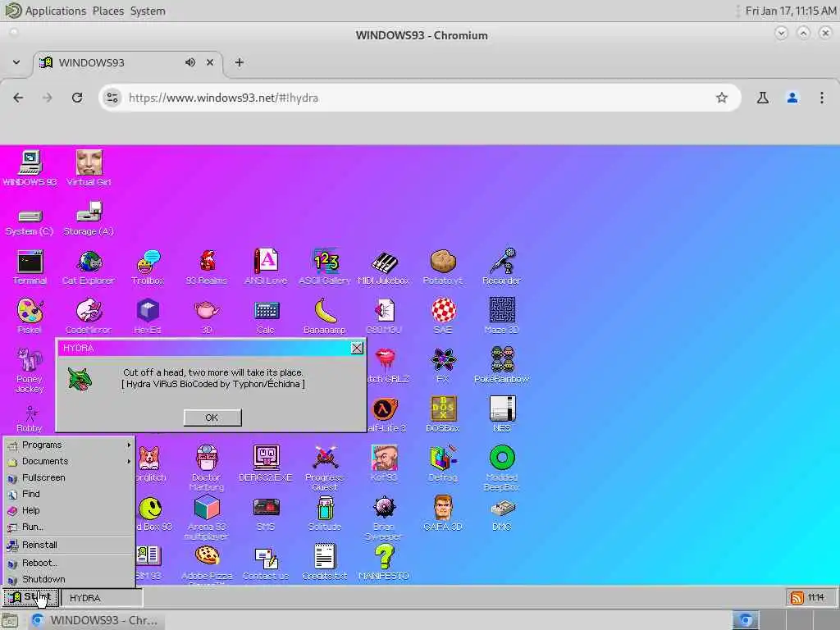The width and height of the screenshot is (840, 630).
Task: Open GAFA 3D icon
Action: (x=442, y=514)
